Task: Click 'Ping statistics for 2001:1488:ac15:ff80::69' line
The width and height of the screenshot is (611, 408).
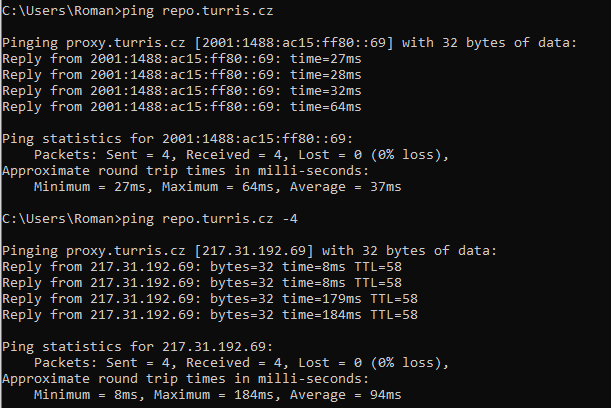Action: point(178,139)
